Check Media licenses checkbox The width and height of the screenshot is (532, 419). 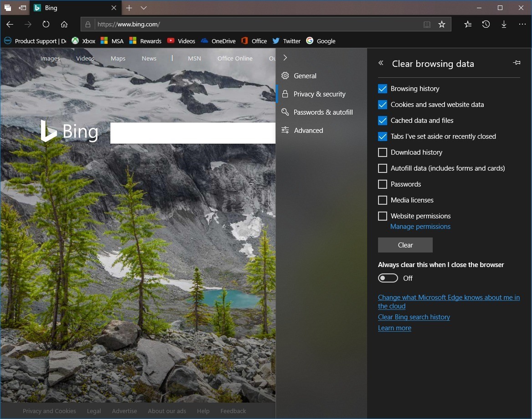click(383, 200)
